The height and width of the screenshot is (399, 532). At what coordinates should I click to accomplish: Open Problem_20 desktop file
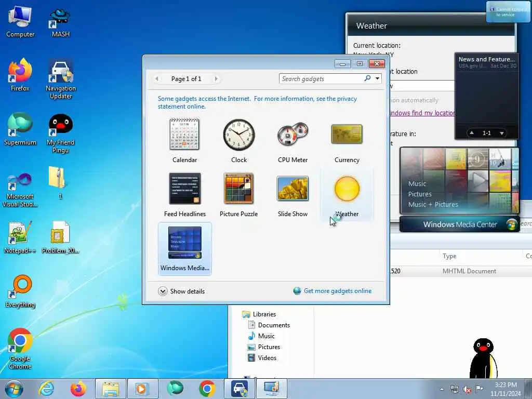pyautogui.click(x=60, y=237)
